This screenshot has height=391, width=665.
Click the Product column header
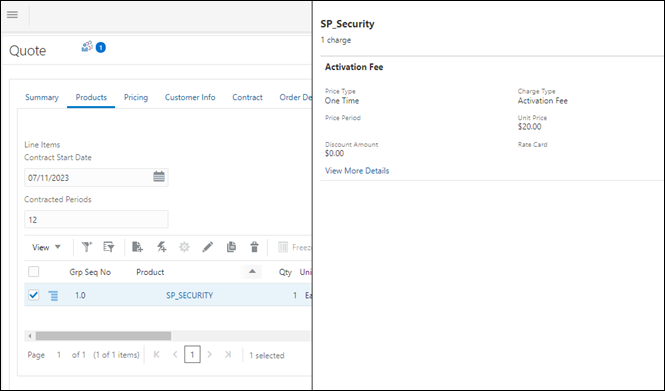point(150,272)
